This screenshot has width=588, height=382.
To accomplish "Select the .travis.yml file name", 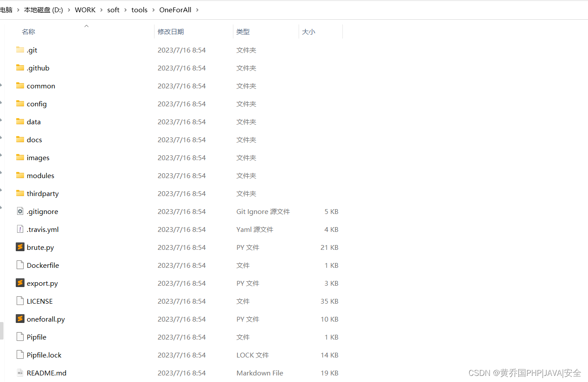I will (42, 229).
